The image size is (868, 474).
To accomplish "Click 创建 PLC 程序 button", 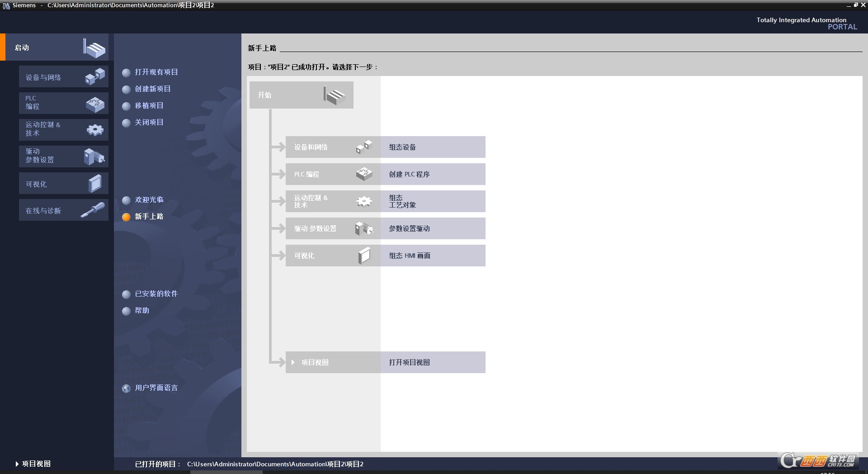I will coord(433,174).
